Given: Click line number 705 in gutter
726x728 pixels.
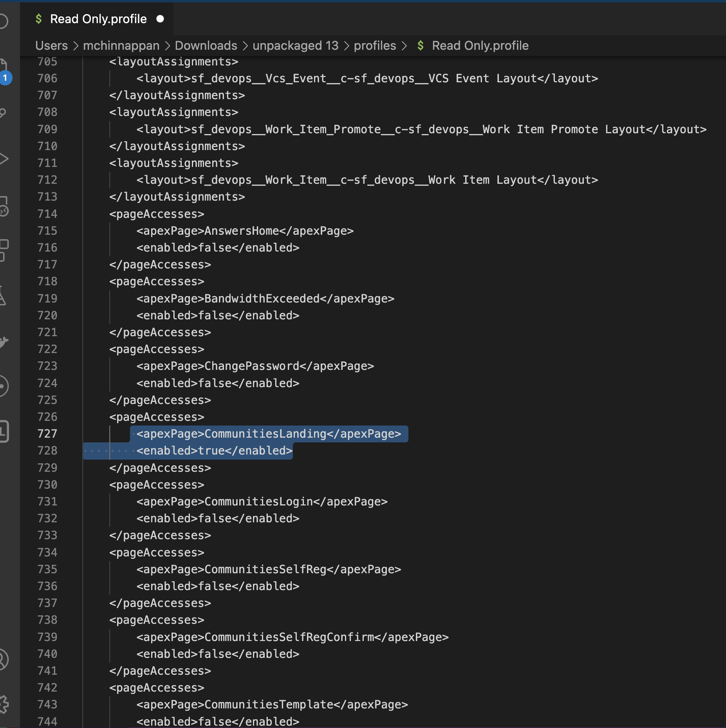Looking at the screenshot, I should [47, 62].
